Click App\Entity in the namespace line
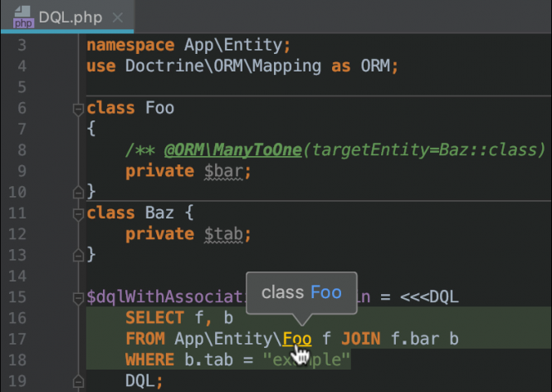 (233, 45)
